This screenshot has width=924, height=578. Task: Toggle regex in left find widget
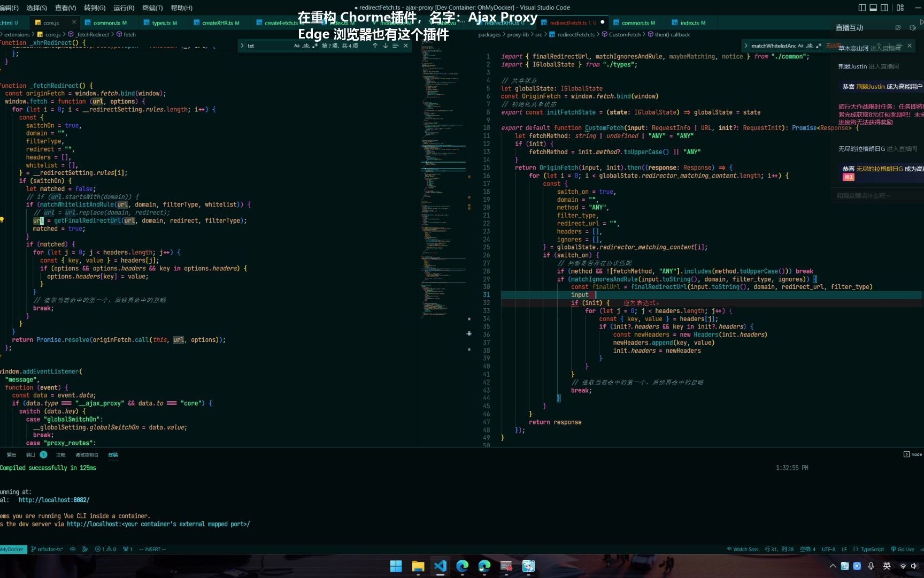click(315, 46)
